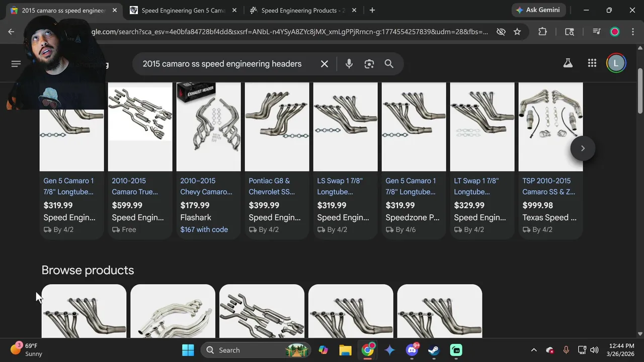Click $599.99 exhaust system product image
644x362 pixels.
140,127
